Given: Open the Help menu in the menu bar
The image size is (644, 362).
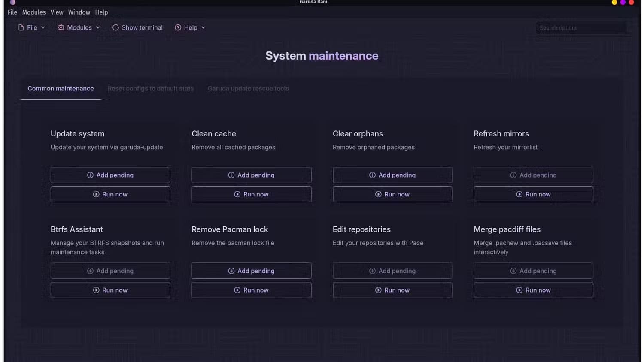Looking at the screenshot, I should point(101,12).
